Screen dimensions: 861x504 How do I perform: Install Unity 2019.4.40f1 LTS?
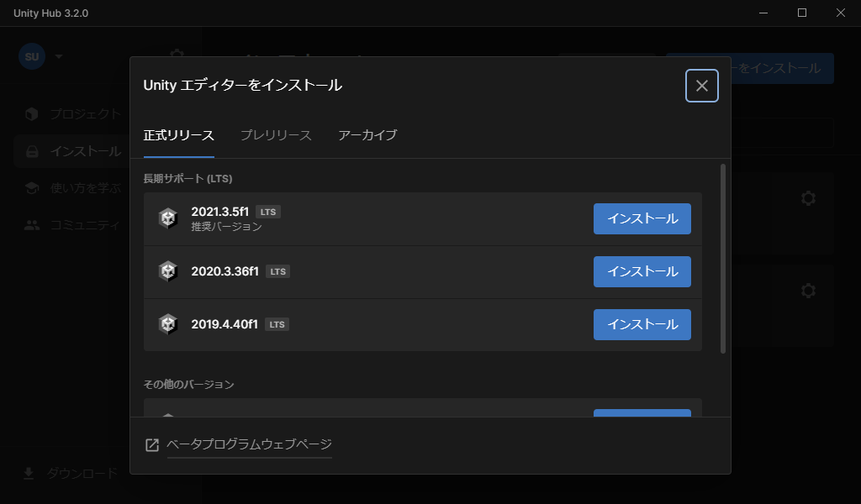pos(642,324)
